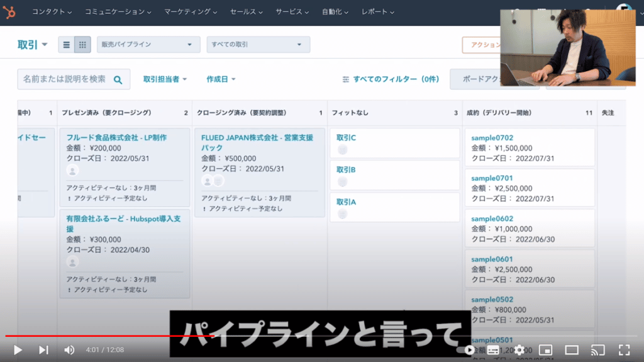Open フルード食品株式会社 - LP制作 deal

(116, 138)
